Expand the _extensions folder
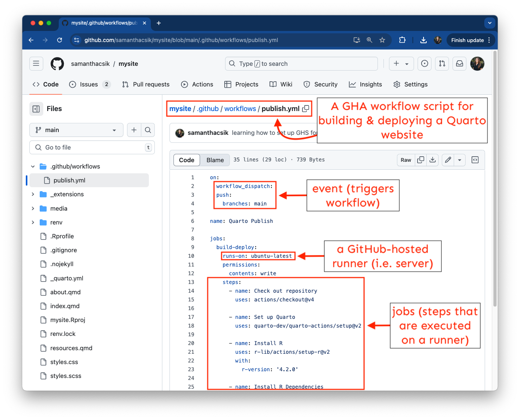520x420 pixels. click(33, 194)
